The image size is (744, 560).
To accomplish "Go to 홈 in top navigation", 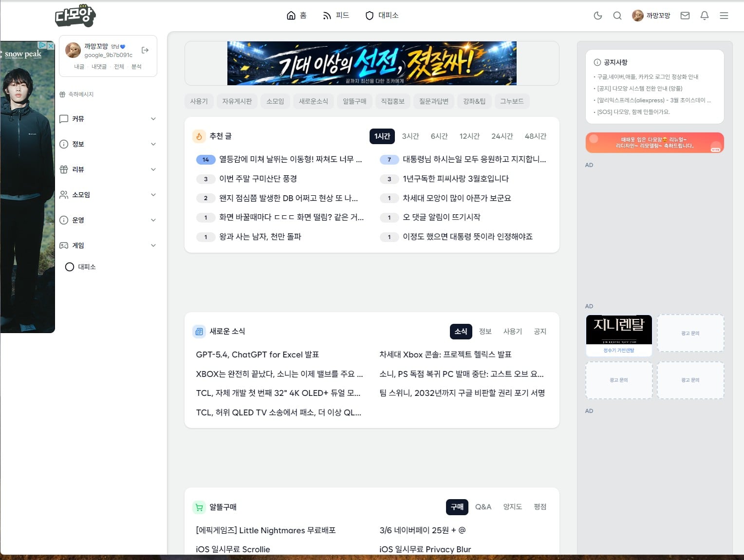I will [297, 16].
